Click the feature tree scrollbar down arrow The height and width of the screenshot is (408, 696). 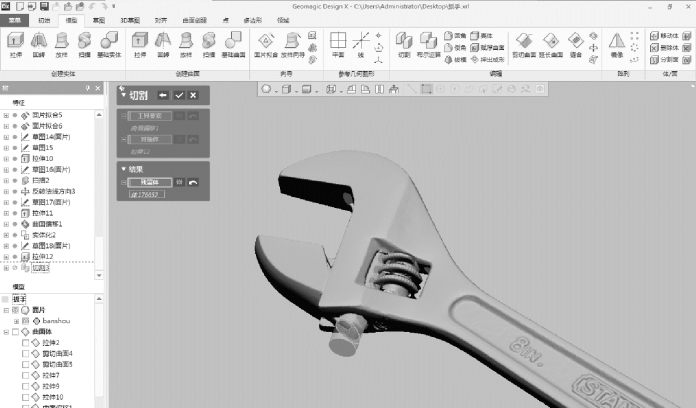click(99, 275)
